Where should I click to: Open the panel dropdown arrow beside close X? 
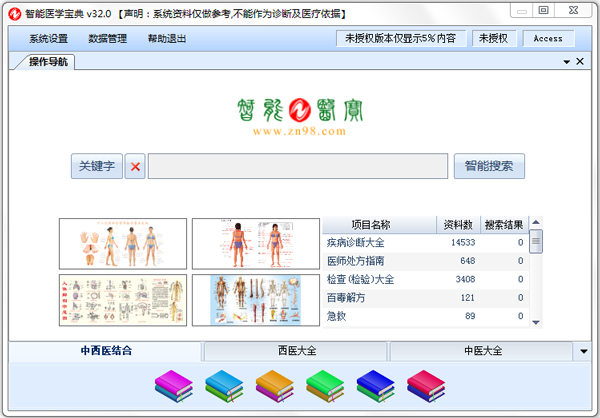[x=564, y=62]
